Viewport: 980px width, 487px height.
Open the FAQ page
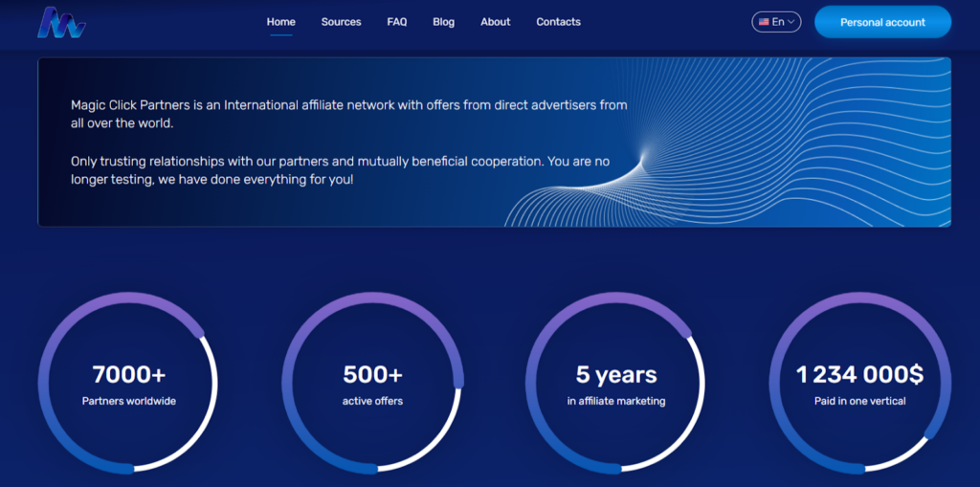point(397,22)
